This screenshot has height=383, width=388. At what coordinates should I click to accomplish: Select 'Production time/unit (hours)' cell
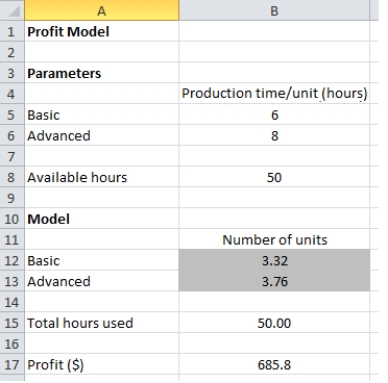click(x=274, y=94)
